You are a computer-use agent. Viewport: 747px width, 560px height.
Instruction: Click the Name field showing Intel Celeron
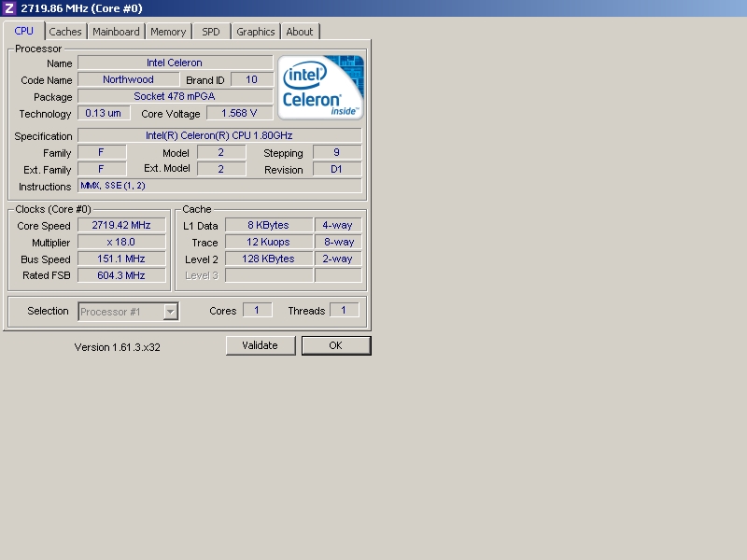[175, 63]
